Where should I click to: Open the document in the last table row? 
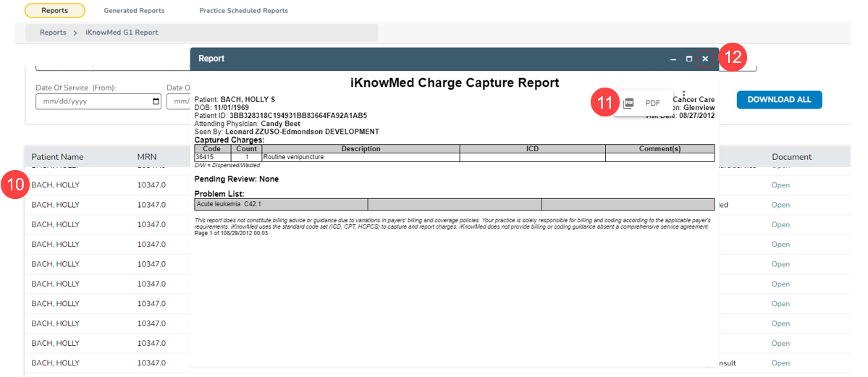[780, 363]
